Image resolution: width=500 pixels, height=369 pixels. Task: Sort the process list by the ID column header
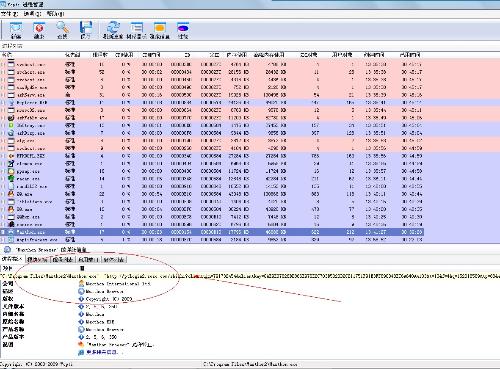point(187,55)
